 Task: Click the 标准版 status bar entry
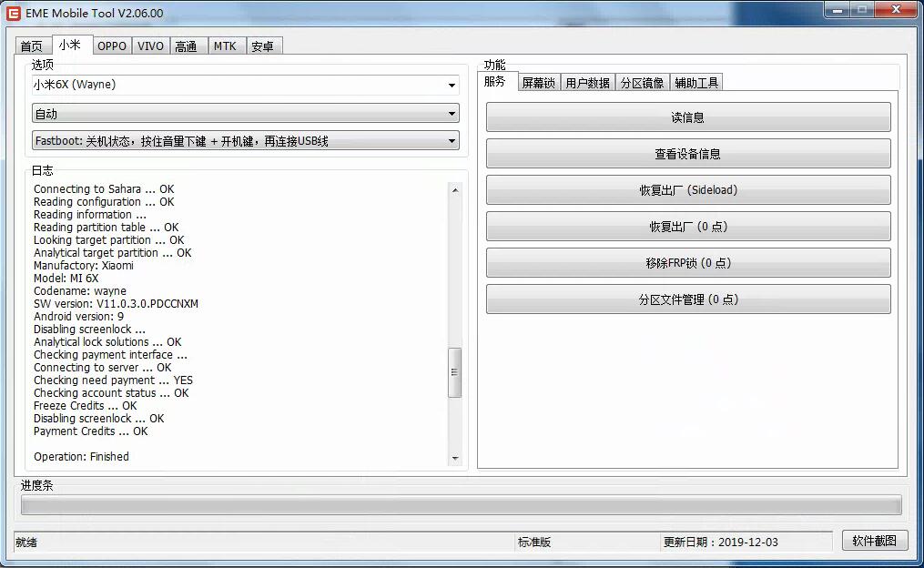pos(534,543)
